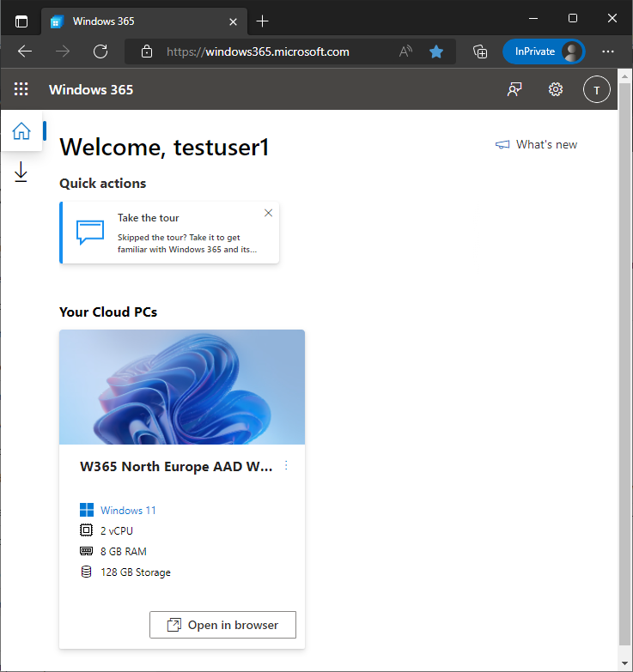This screenshot has height=672, width=633.
Task: Click the 8 GB RAM text
Action: tap(124, 552)
